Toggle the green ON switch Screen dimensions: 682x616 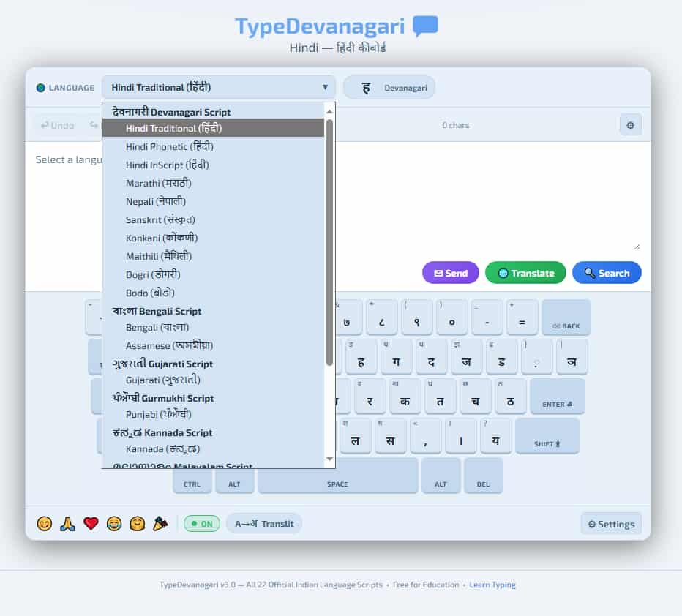202,523
